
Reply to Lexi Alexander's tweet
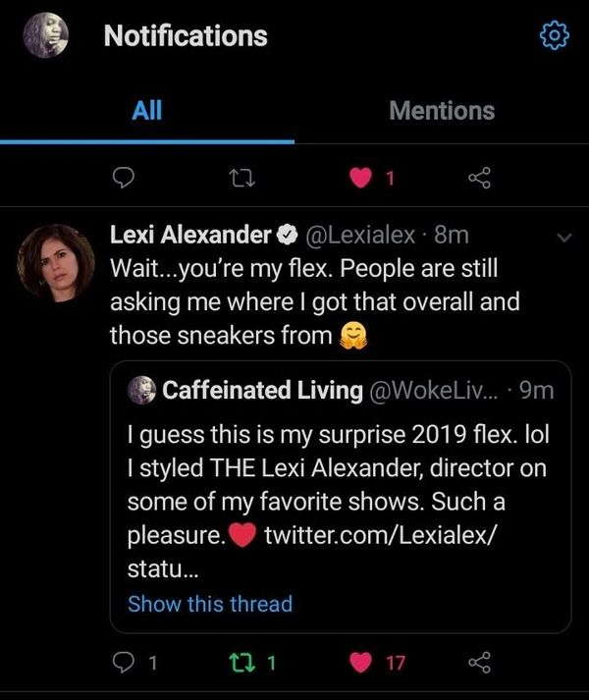click(125, 663)
